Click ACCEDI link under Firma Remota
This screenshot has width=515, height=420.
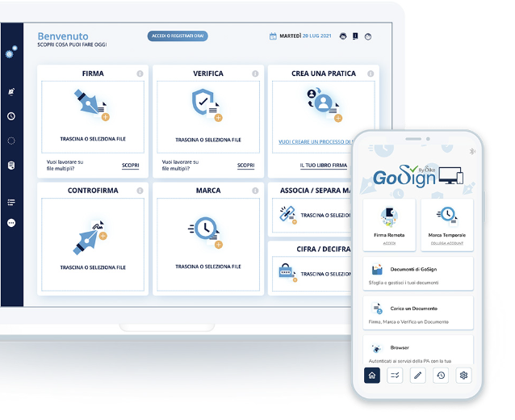coord(389,243)
